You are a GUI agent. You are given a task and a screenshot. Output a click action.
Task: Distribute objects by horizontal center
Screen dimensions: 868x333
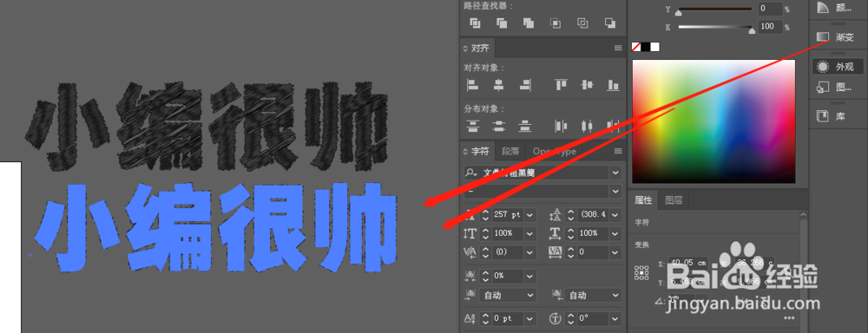pyautogui.click(x=587, y=126)
